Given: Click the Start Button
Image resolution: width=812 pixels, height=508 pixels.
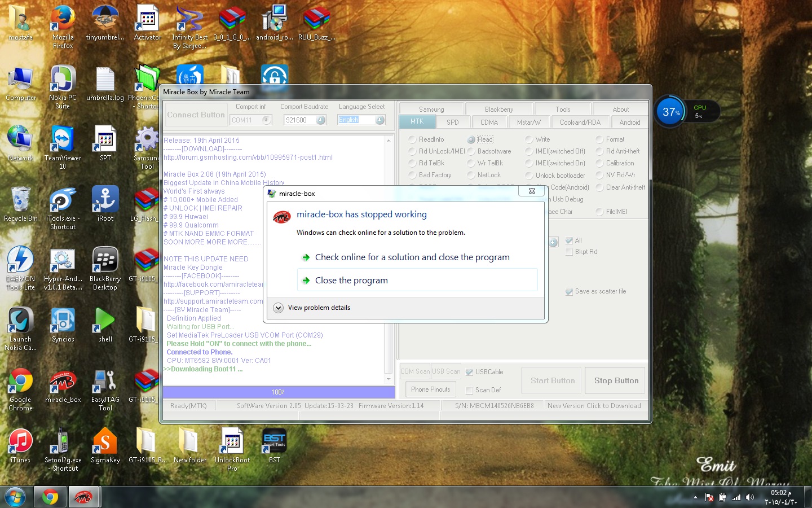Looking at the screenshot, I should point(553,380).
